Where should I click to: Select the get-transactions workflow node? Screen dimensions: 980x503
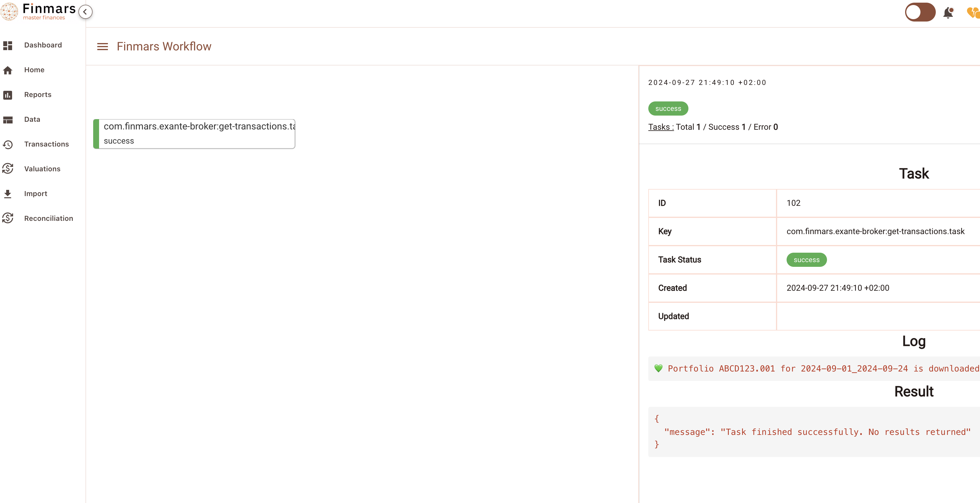pyautogui.click(x=194, y=134)
